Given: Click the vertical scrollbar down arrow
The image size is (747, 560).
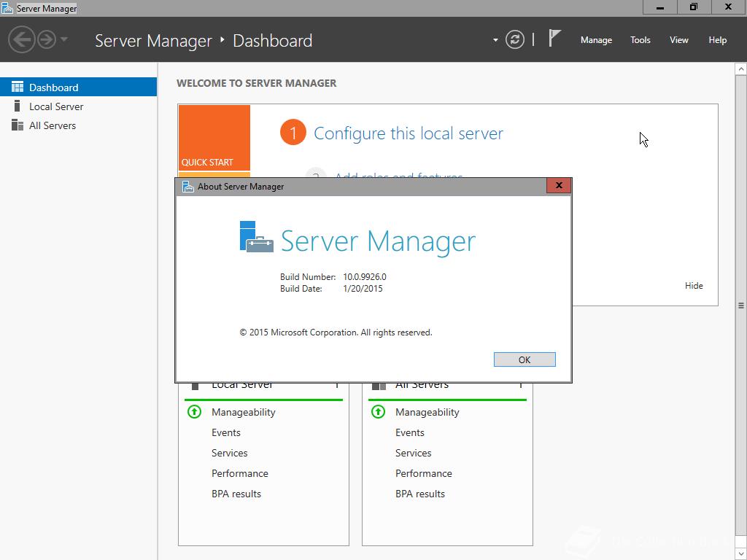Looking at the screenshot, I should pyautogui.click(x=741, y=554).
